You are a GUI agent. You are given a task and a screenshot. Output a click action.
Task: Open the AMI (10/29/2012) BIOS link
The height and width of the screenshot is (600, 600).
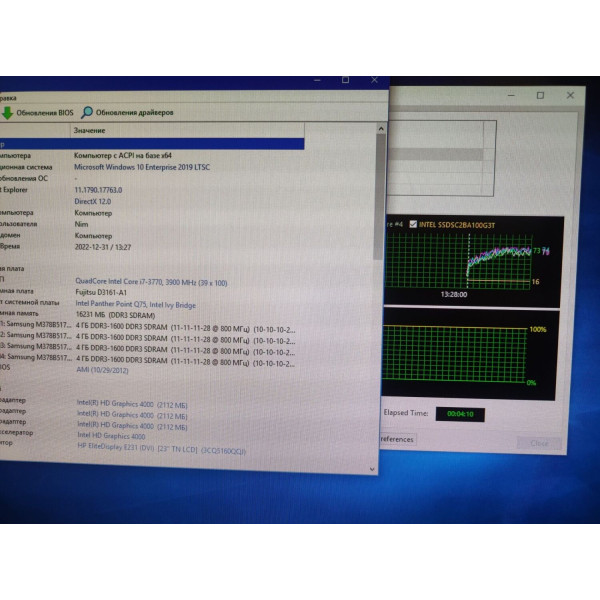pyautogui.click(x=102, y=370)
